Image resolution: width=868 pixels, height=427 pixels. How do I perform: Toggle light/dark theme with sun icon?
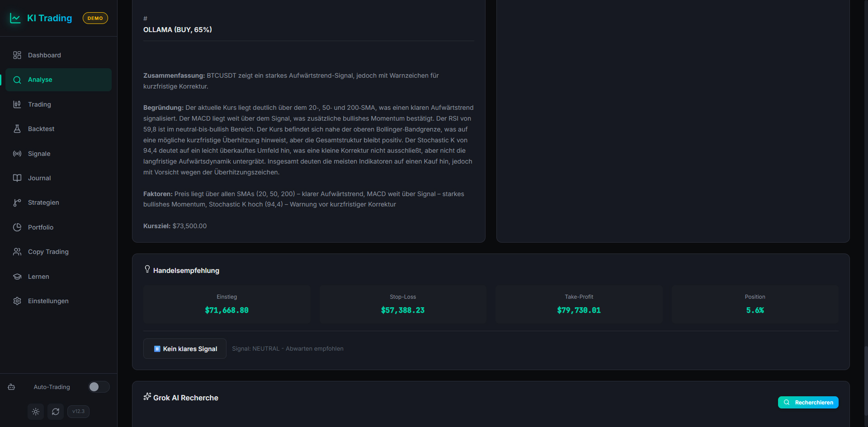point(36,412)
